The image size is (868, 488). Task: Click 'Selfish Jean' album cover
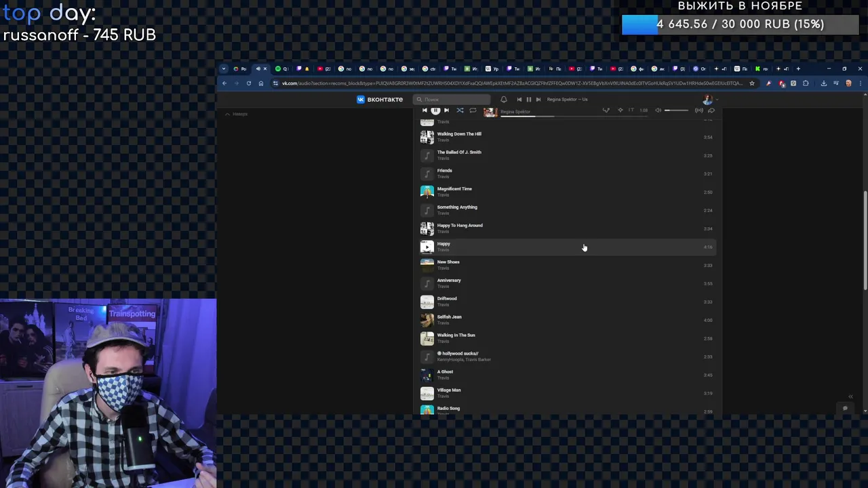(x=427, y=320)
